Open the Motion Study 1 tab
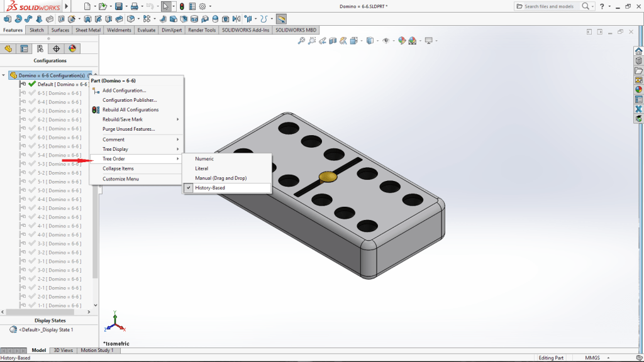Image resolution: width=644 pixels, height=362 pixels. [96, 350]
